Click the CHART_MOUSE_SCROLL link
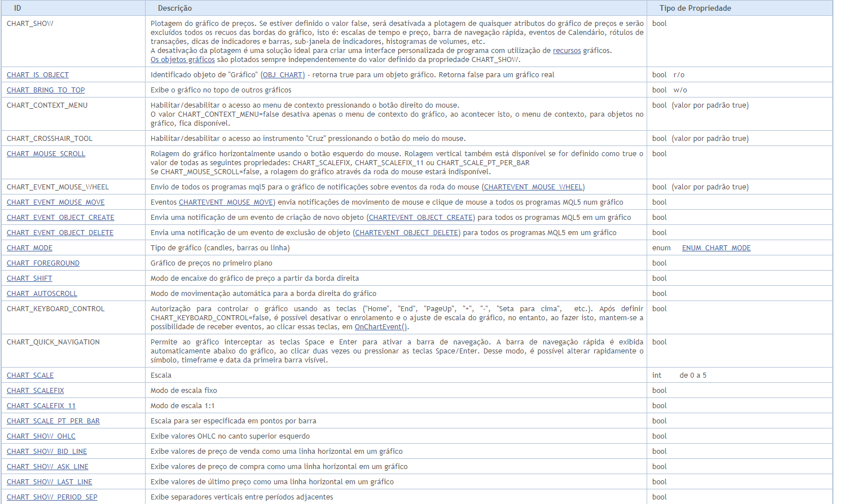 pos(46,154)
